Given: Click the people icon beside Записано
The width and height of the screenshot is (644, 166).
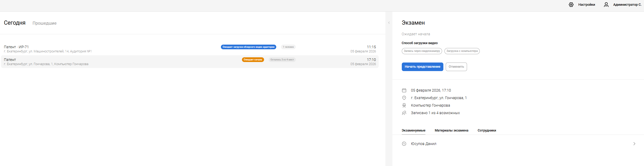Looking at the screenshot, I should 404,113.
